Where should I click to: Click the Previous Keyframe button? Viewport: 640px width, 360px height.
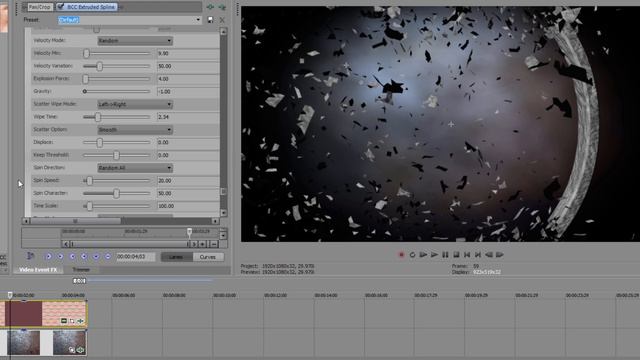point(60,256)
